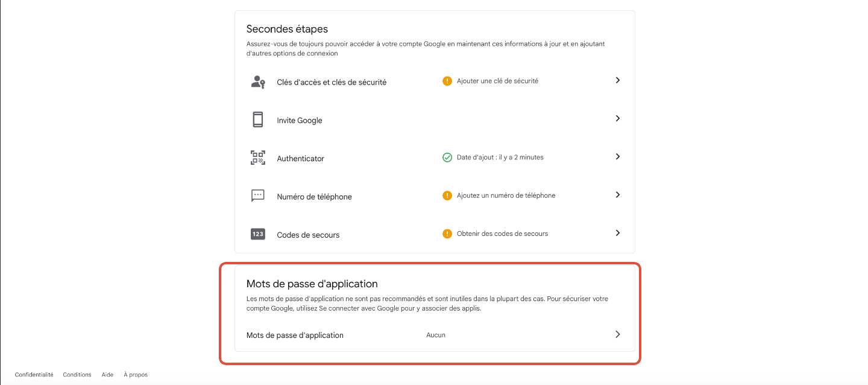868x385 pixels.
Task: Click the phone number message icon
Action: click(258, 196)
